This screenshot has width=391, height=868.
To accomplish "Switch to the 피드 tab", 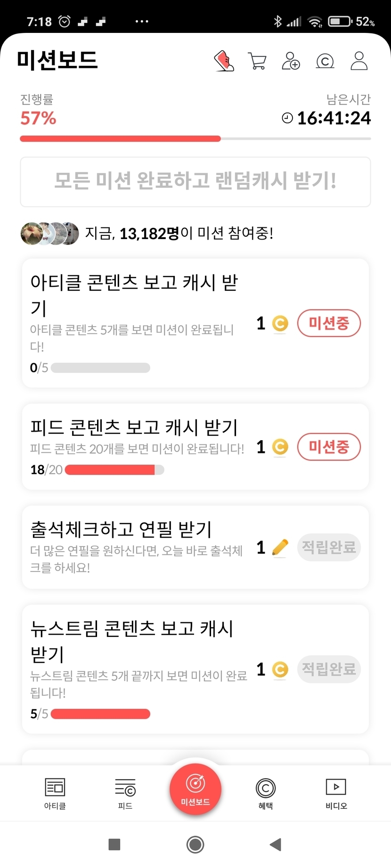I will click(125, 794).
